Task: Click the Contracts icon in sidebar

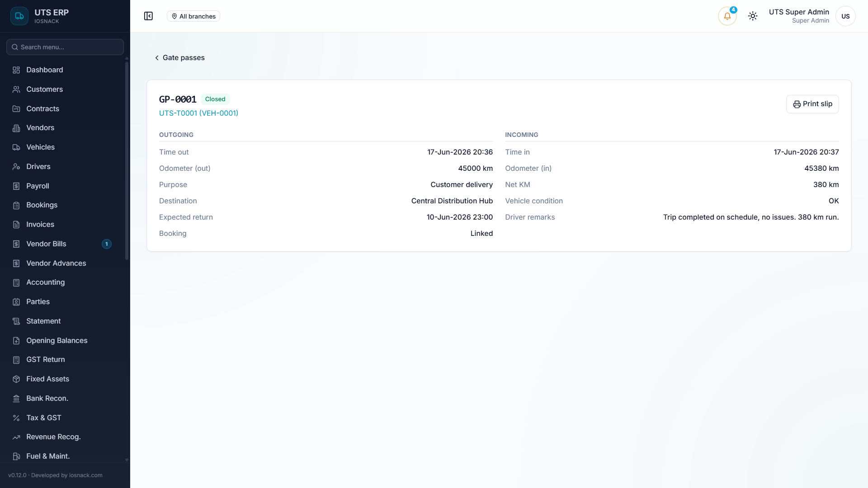Action: pos(16,109)
